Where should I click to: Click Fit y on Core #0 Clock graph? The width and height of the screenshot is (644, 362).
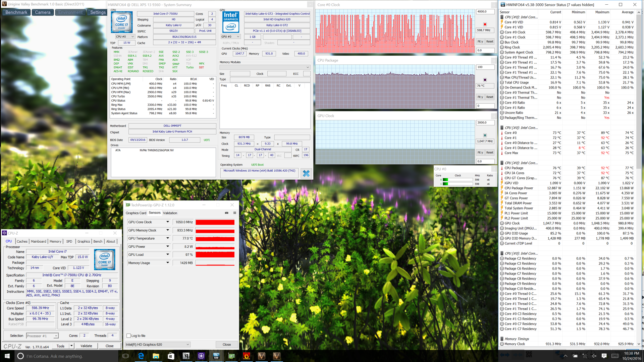[x=480, y=42]
